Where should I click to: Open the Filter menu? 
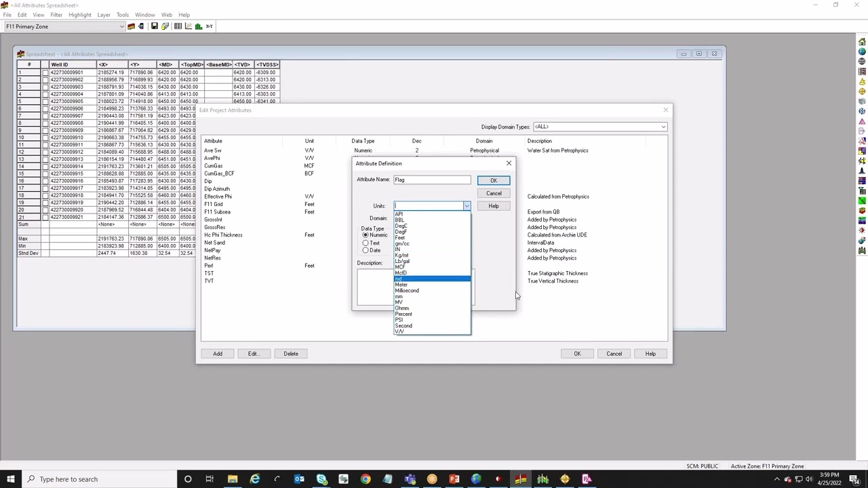(x=56, y=14)
